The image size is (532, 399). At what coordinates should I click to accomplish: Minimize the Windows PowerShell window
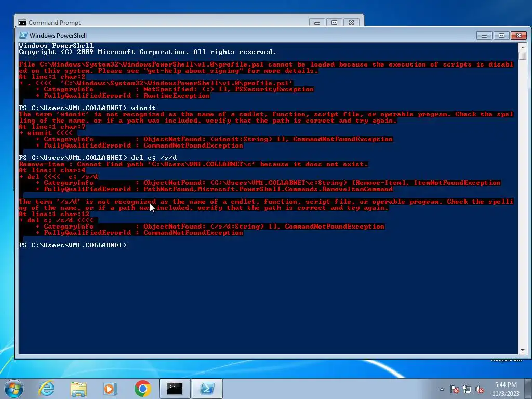pyautogui.click(x=485, y=36)
